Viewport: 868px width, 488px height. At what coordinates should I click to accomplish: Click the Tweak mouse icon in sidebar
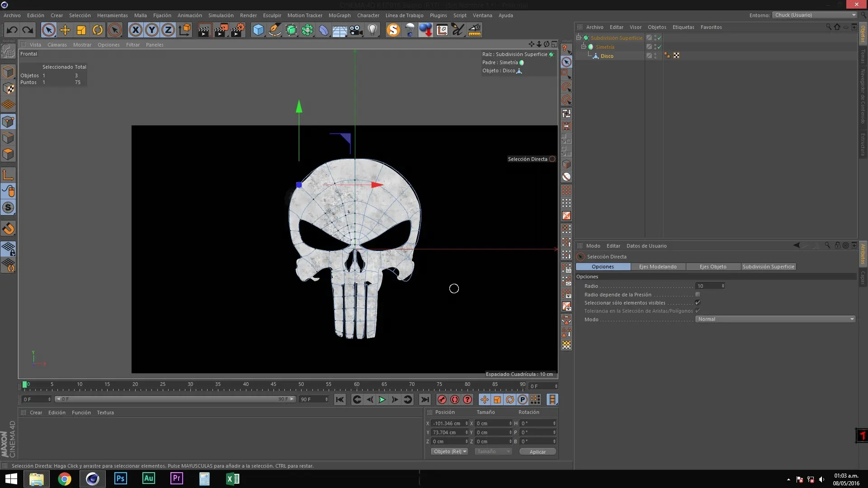tap(8, 191)
